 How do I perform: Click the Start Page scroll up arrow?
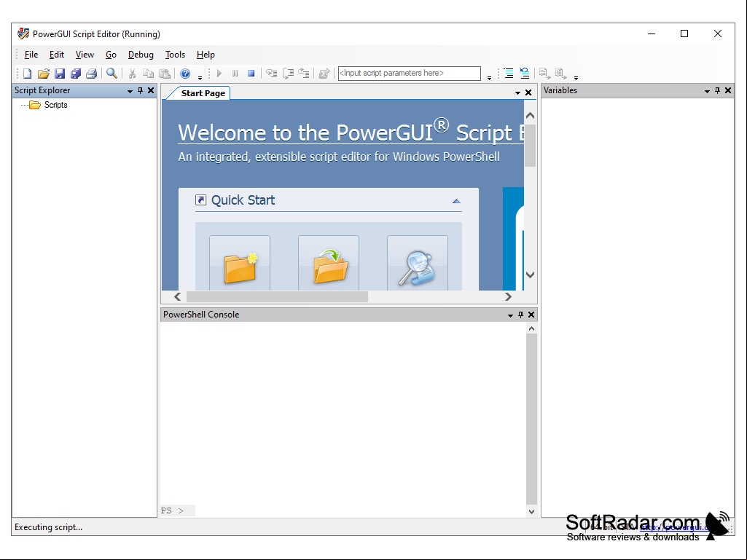pos(531,116)
